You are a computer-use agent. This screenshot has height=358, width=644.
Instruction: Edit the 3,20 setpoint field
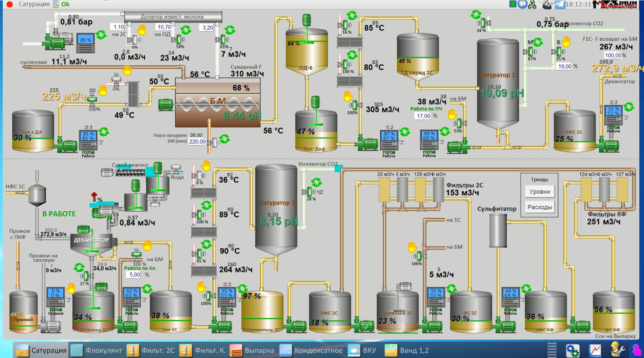coord(207,28)
